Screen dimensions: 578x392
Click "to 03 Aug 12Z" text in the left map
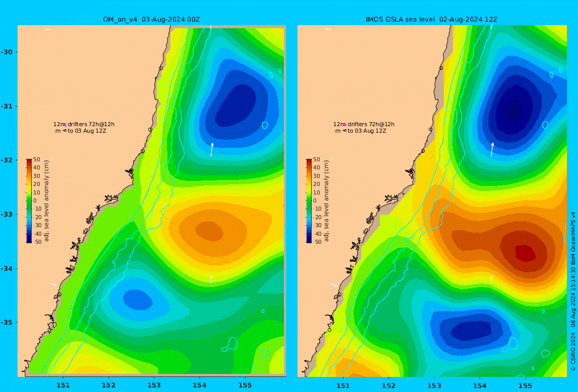click(87, 131)
